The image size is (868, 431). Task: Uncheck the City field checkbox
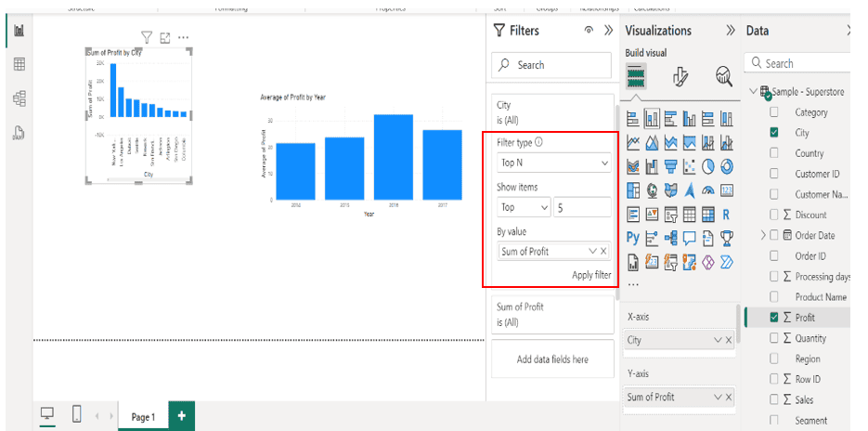[x=774, y=133]
